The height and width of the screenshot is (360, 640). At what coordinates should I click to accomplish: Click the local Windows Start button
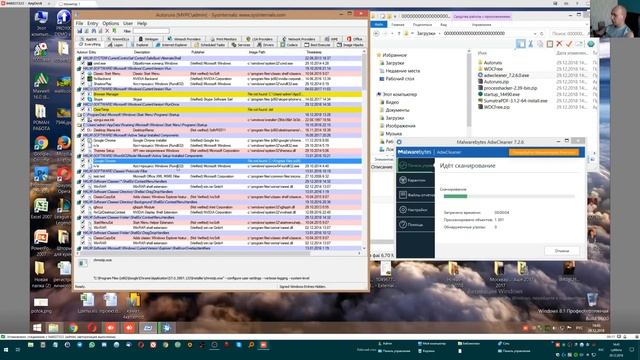click(x=6, y=350)
